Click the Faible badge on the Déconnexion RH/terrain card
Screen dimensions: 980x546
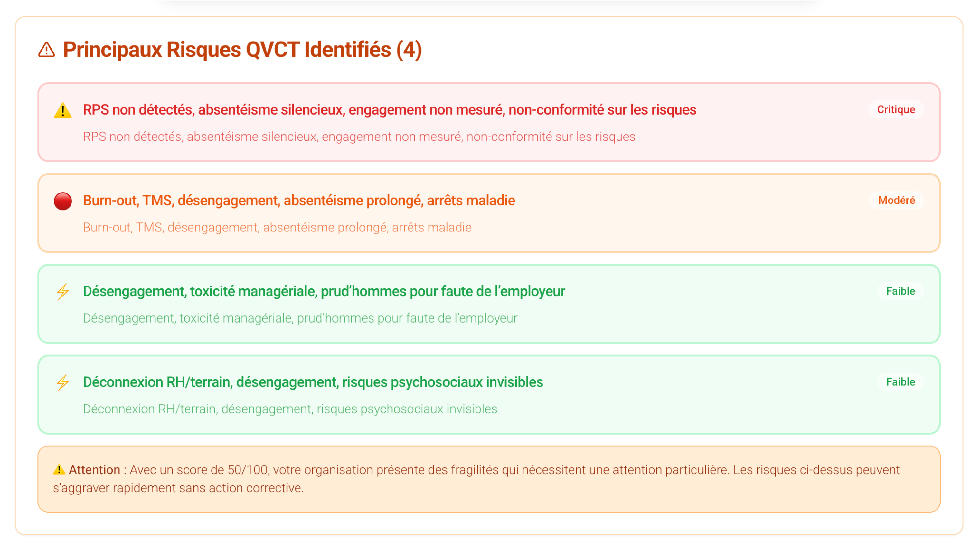pyautogui.click(x=900, y=382)
